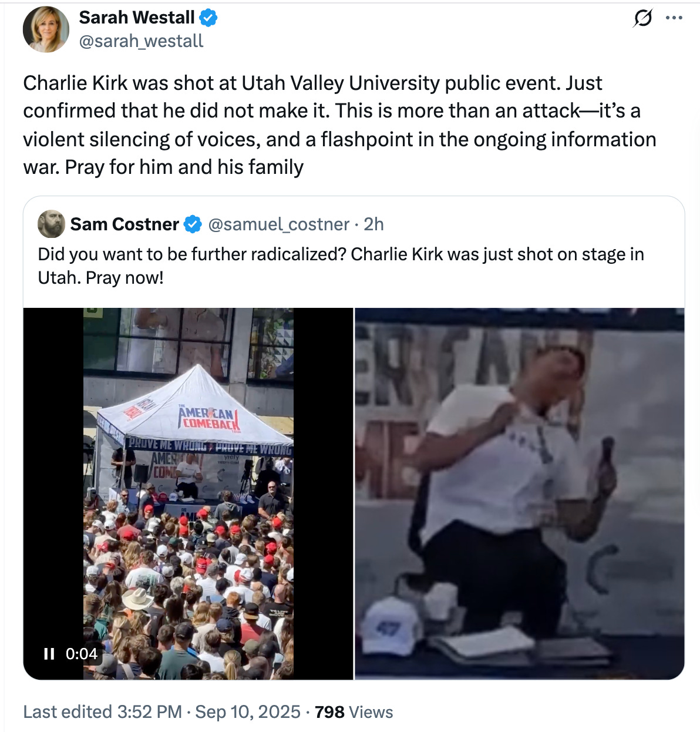Click the @samuel_costner handle

point(279,224)
